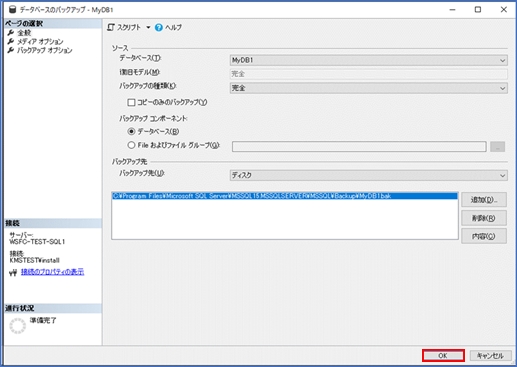
Task: Maximize the backup dialog window
Action: click(478, 9)
